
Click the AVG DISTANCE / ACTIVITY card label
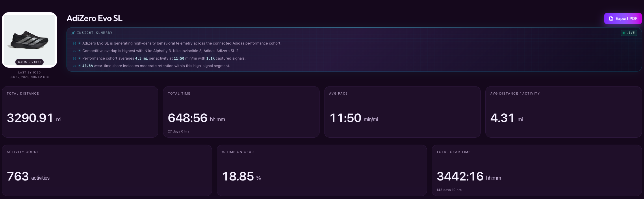click(515, 93)
